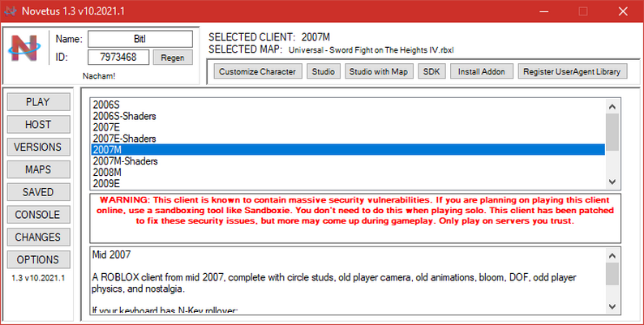Image resolution: width=644 pixels, height=325 pixels.
Task: Click description box scroll down arrow
Action: pos(612,306)
